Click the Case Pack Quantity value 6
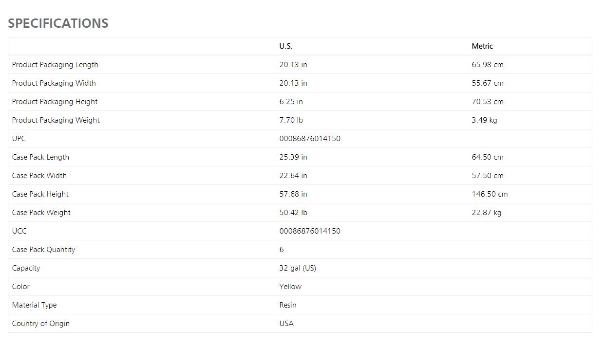The width and height of the screenshot is (605, 364). [x=282, y=250]
